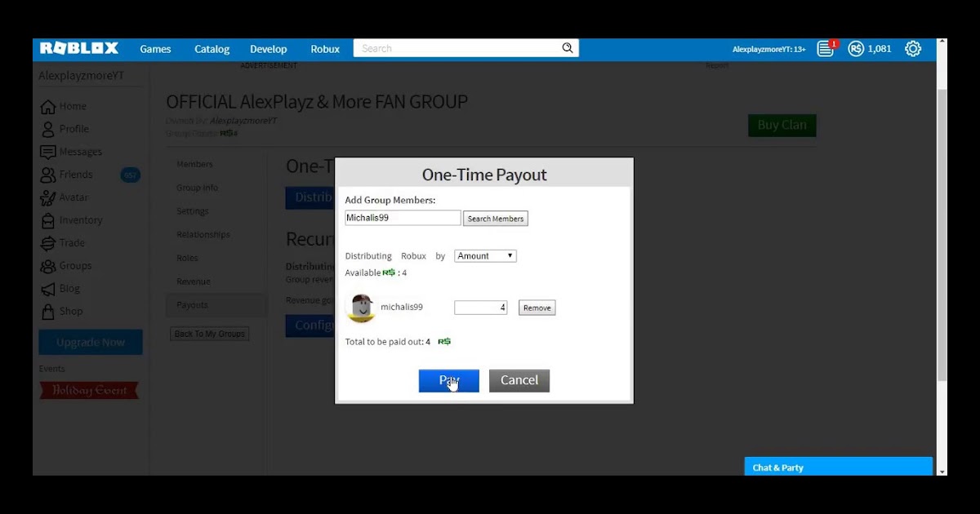This screenshot has width=980, height=514.
Task: Click the michalis99 member name
Action: point(402,308)
